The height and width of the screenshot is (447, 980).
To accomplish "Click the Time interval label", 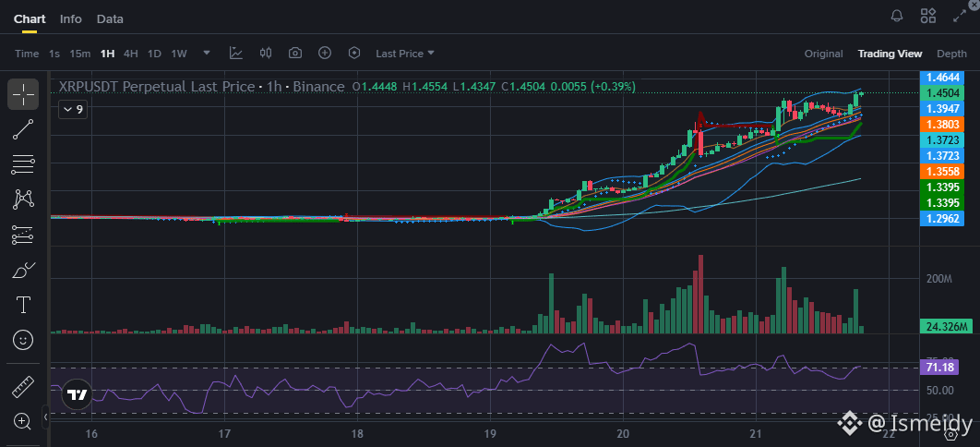I will pyautogui.click(x=26, y=54).
